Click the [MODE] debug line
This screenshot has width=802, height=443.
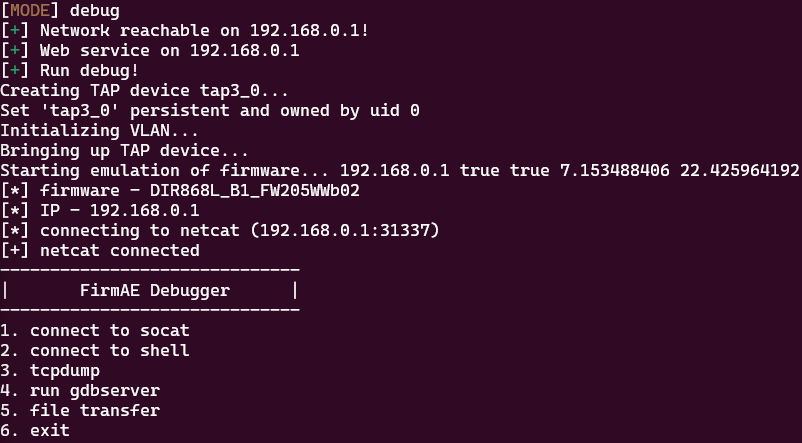click(x=60, y=11)
